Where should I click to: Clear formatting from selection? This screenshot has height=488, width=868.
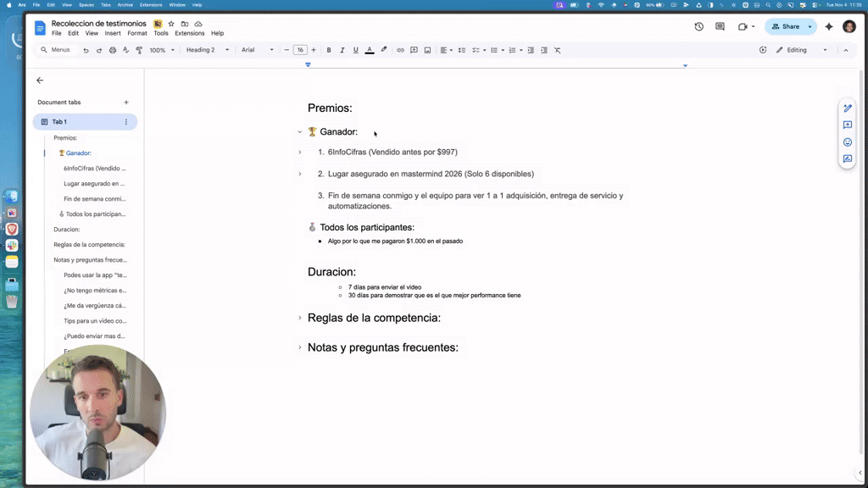(x=558, y=50)
